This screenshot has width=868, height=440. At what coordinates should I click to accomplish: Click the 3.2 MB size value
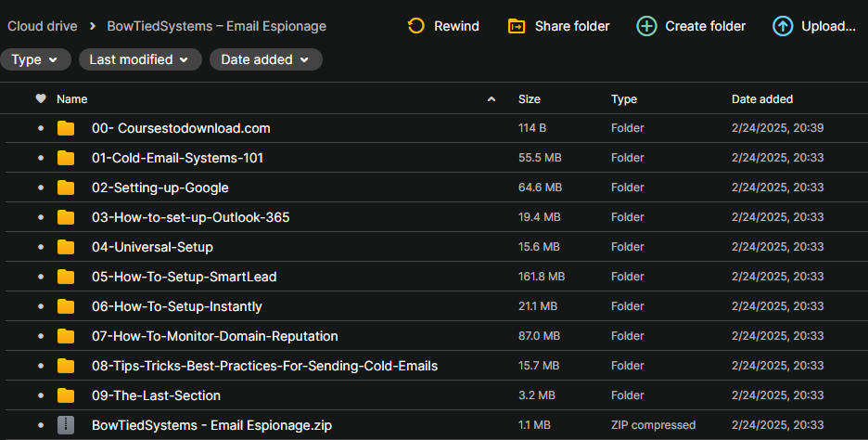coord(536,395)
